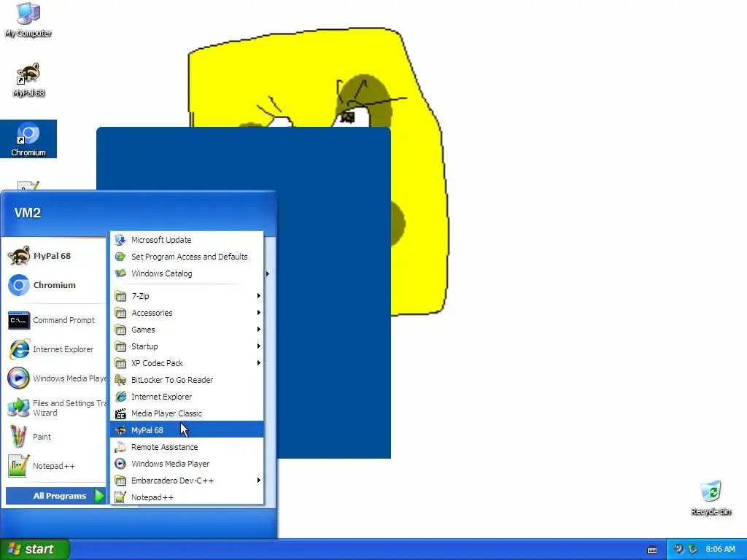Open the Recycle Bin on desktop
Image resolution: width=747 pixels, height=560 pixels.
(x=711, y=498)
